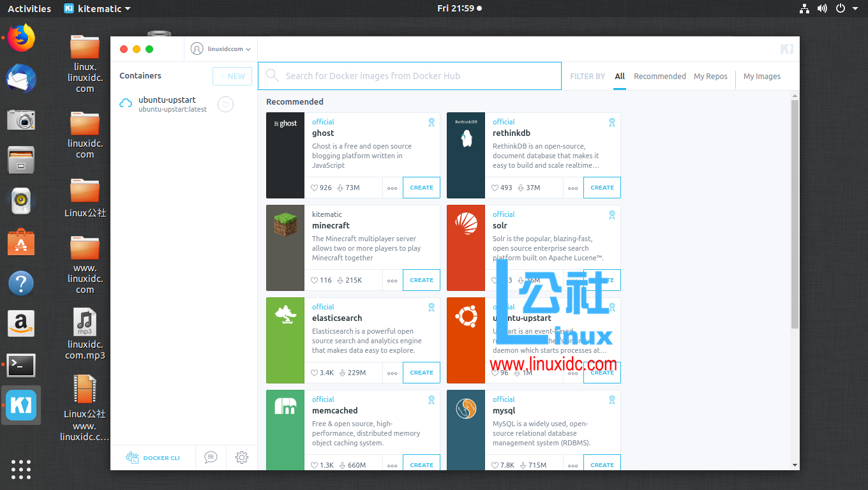868x490 pixels.
Task: Open the Files manager in dock
Action: [x=21, y=160]
